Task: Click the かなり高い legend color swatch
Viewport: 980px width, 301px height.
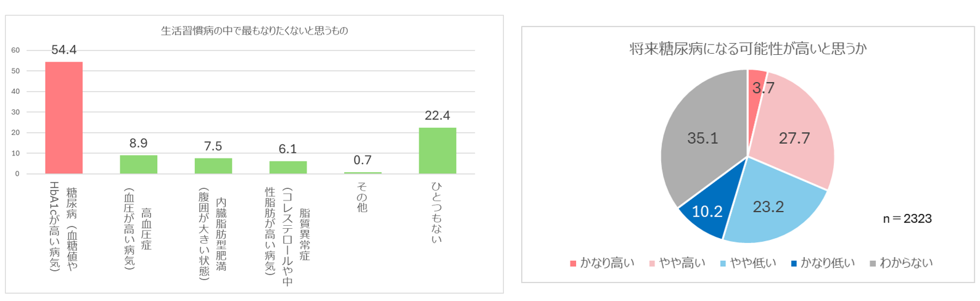Action: pos(573,263)
